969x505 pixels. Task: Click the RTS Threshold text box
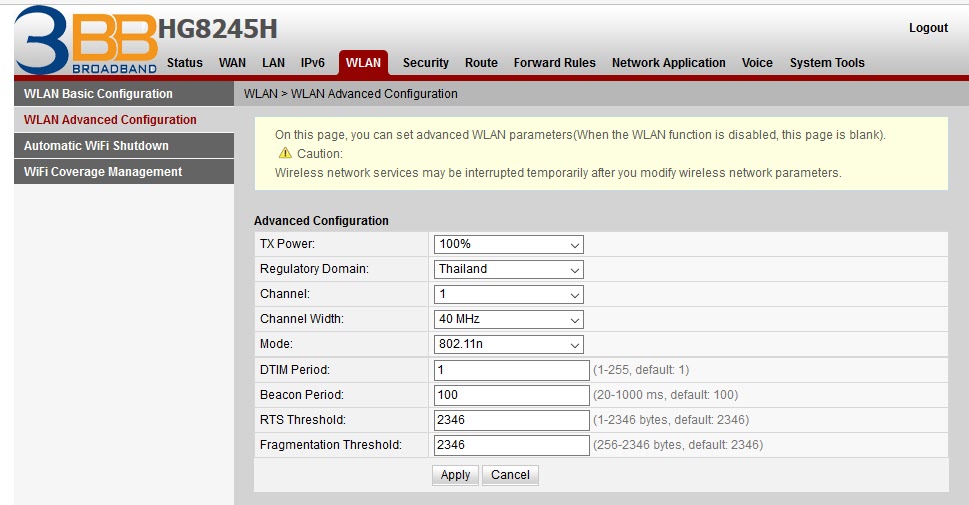pyautogui.click(x=511, y=420)
